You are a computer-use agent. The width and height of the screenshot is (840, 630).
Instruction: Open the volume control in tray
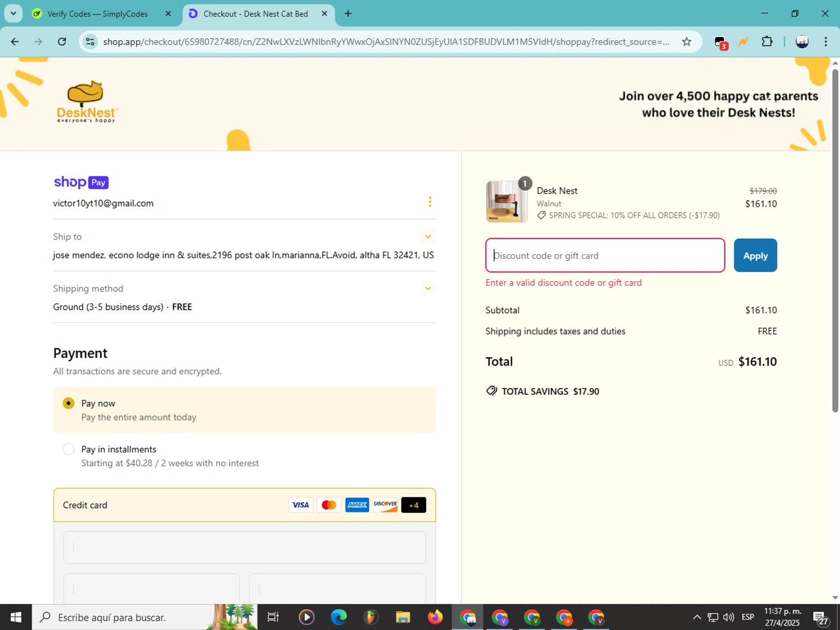click(729, 617)
